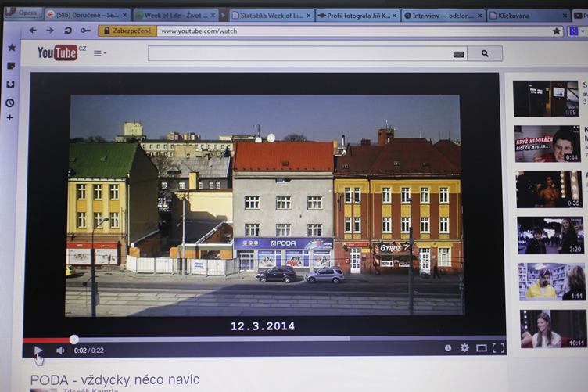Open the player settings gear
The image size is (588, 392).
tap(464, 347)
